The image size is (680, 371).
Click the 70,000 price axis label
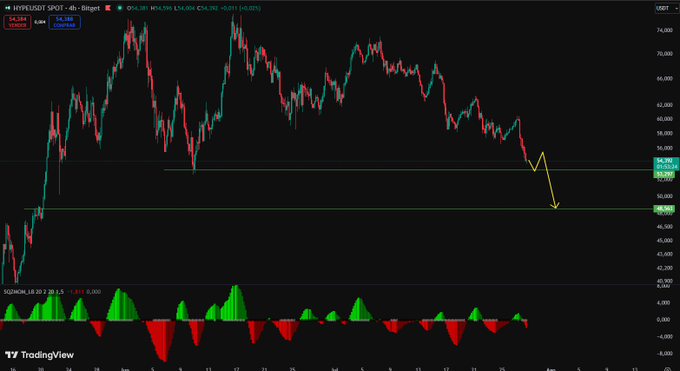click(x=664, y=54)
